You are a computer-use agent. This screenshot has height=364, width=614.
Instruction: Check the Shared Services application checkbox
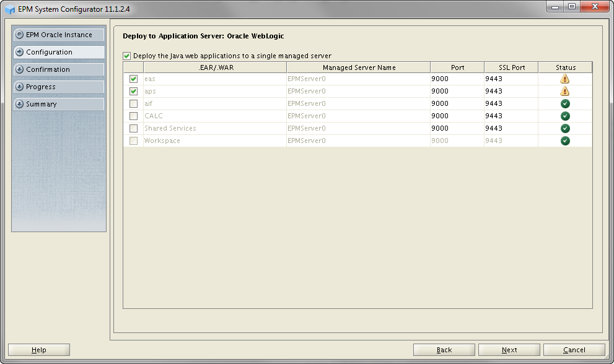[x=134, y=128]
